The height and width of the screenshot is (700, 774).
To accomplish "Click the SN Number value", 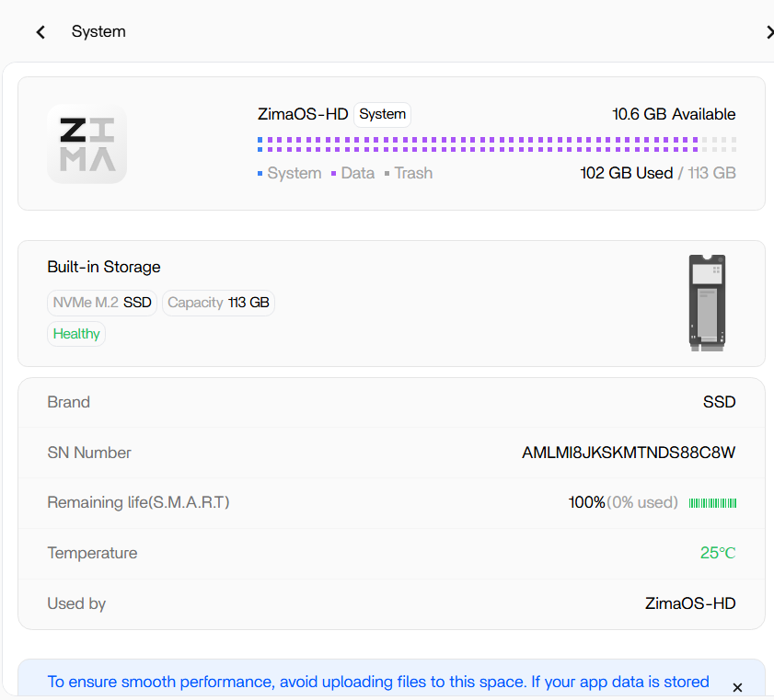I will tap(629, 453).
